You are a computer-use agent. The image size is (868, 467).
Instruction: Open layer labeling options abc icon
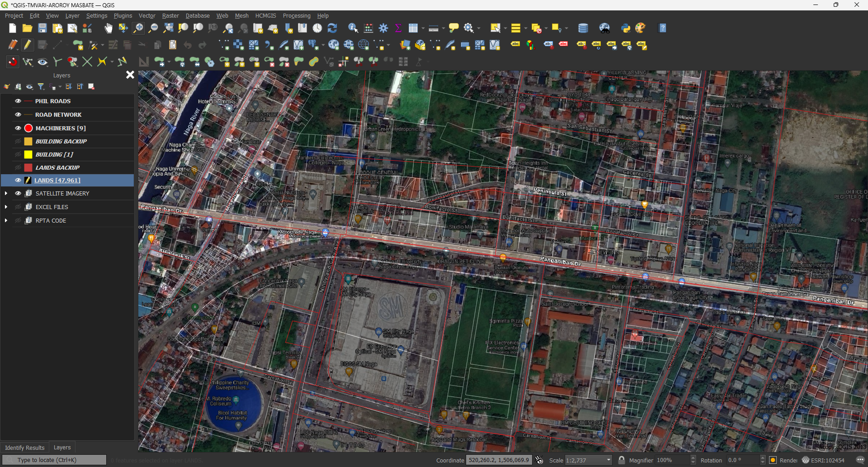(x=515, y=44)
